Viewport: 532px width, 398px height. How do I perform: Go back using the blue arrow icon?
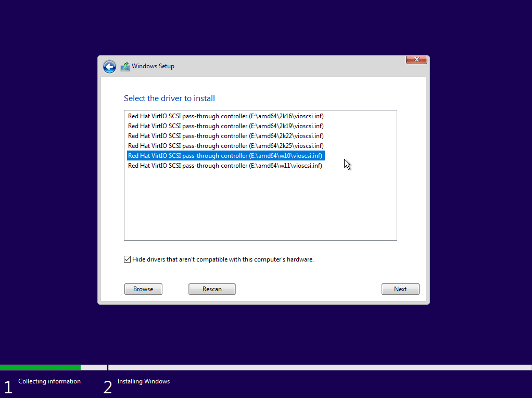110,67
